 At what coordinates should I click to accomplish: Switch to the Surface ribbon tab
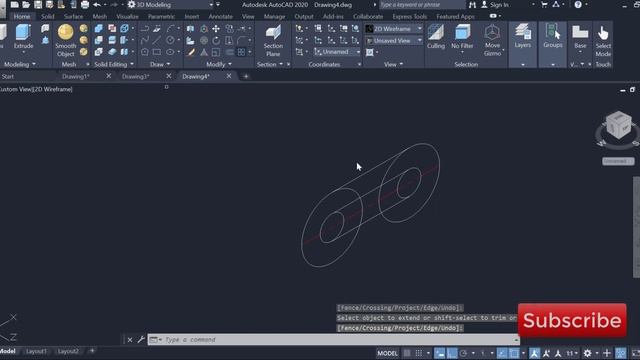coord(73,16)
